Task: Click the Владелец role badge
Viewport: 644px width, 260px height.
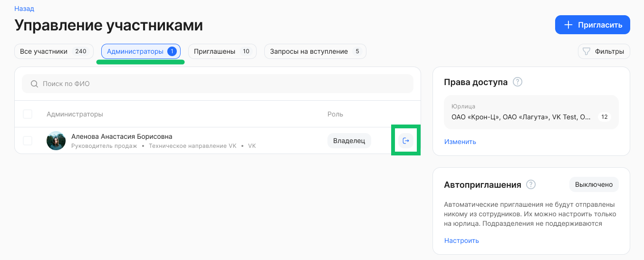Action: click(349, 141)
